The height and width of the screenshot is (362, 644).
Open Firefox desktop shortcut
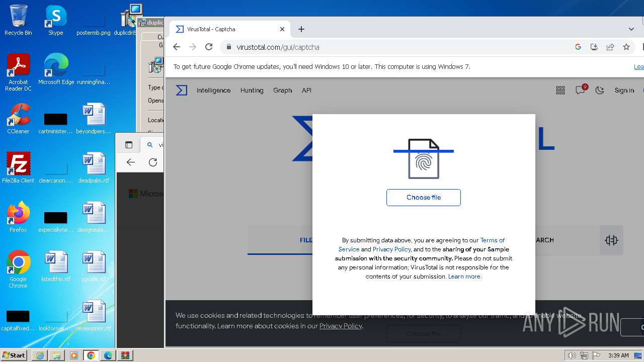point(18,217)
